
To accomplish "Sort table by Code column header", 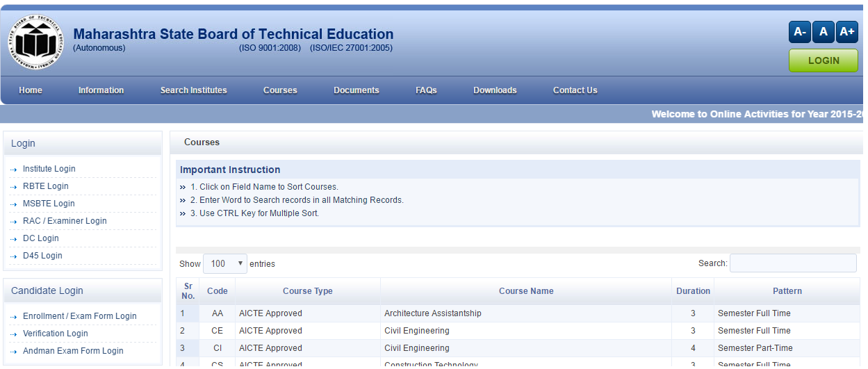I will coord(218,291).
